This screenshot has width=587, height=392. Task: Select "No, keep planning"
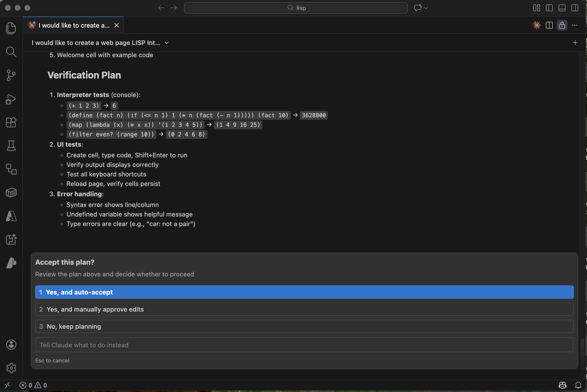point(304,326)
